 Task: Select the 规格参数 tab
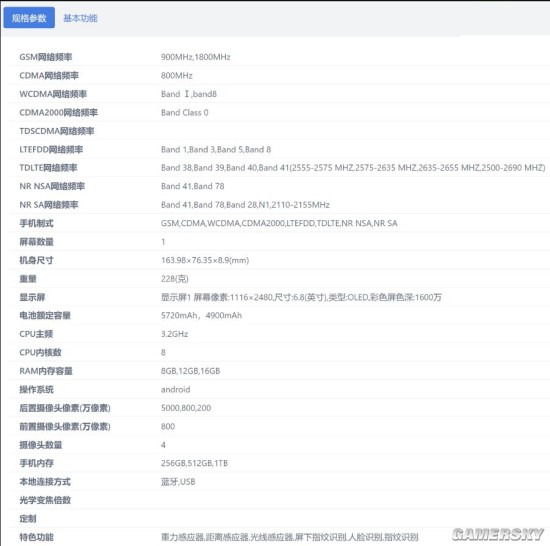(29, 18)
